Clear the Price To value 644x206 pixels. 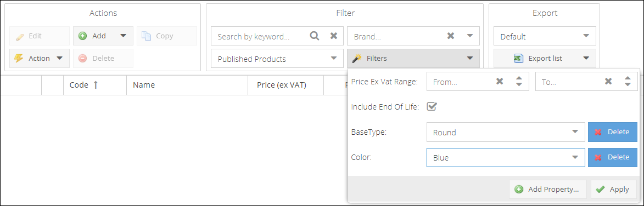pyautogui.click(x=608, y=82)
